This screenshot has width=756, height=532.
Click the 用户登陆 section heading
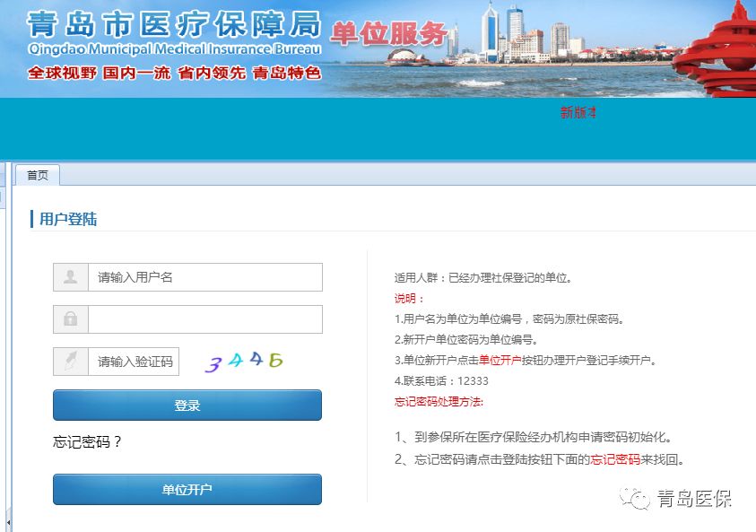(x=68, y=219)
